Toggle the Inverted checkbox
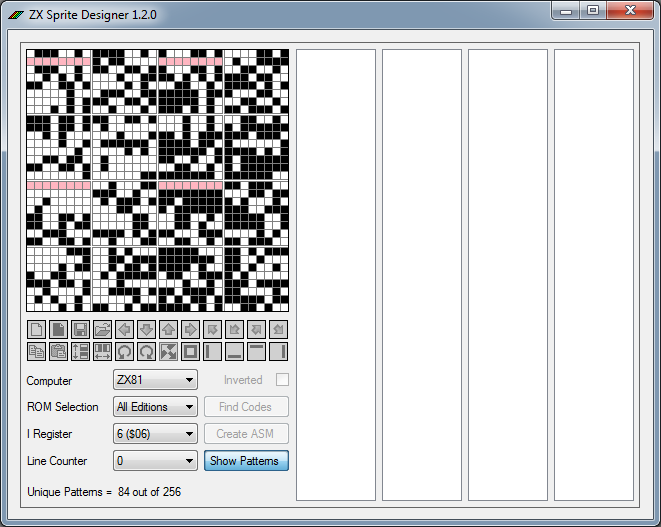This screenshot has height=527, width=661. tap(282, 379)
